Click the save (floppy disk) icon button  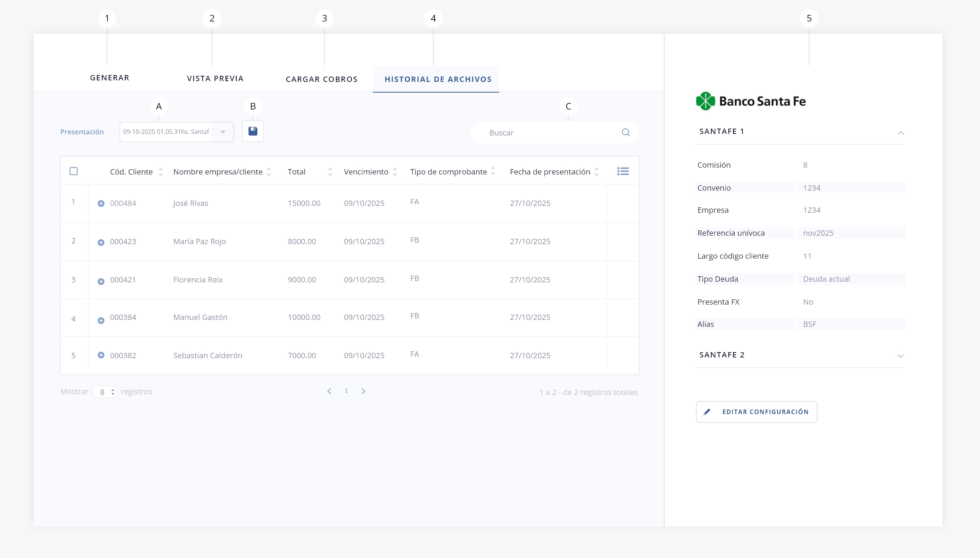point(253,131)
